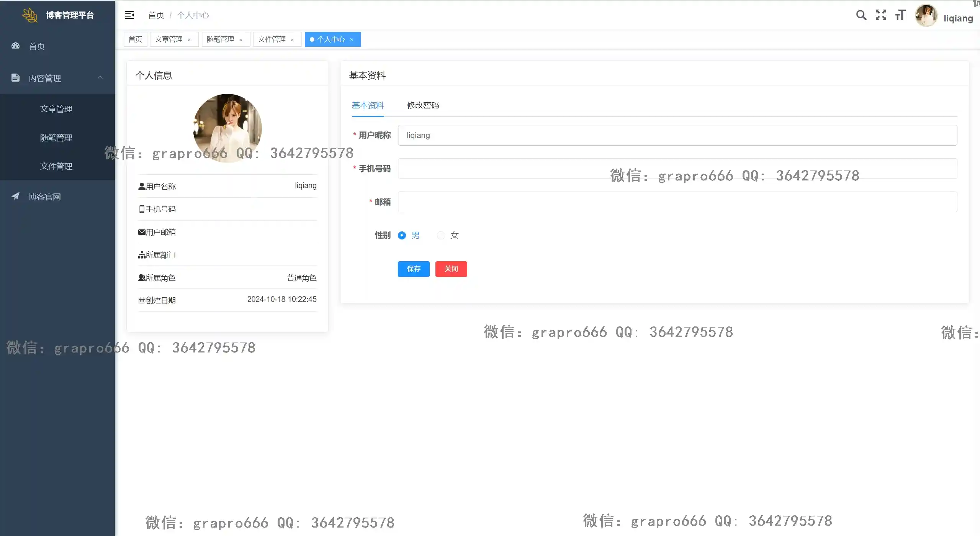The width and height of the screenshot is (980, 536).
Task: Click the hamburger sidebar collapse icon
Action: [x=129, y=15]
